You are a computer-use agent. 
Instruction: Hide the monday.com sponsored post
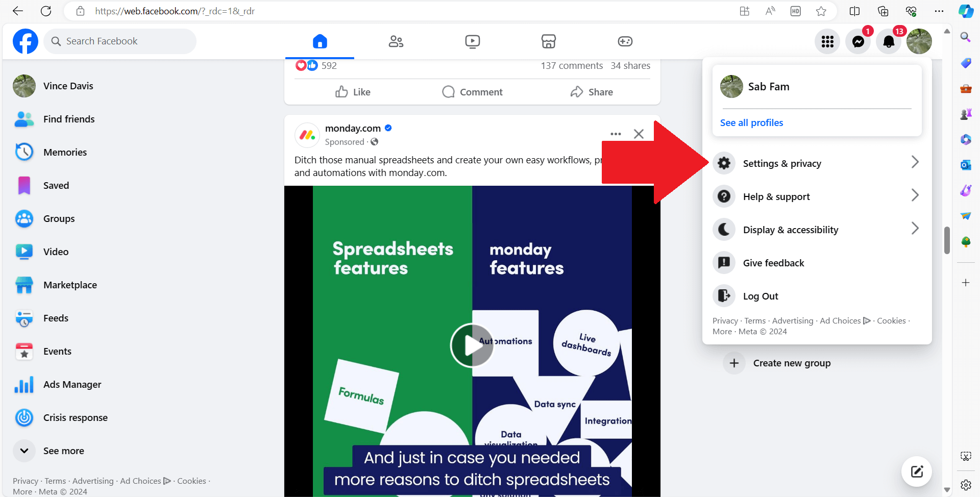pyautogui.click(x=639, y=134)
